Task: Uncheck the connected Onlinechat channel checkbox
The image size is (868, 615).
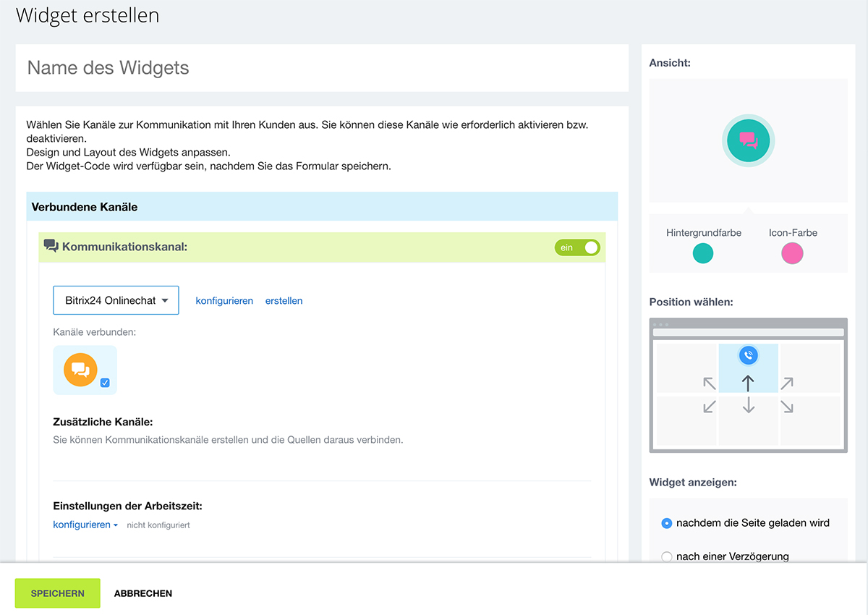Action: point(105,383)
